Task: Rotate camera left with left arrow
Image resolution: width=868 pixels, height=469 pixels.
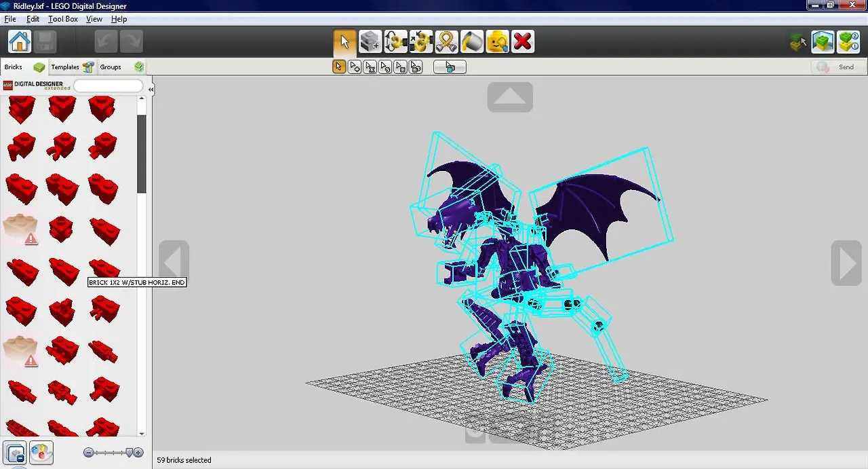Action: 174,261
